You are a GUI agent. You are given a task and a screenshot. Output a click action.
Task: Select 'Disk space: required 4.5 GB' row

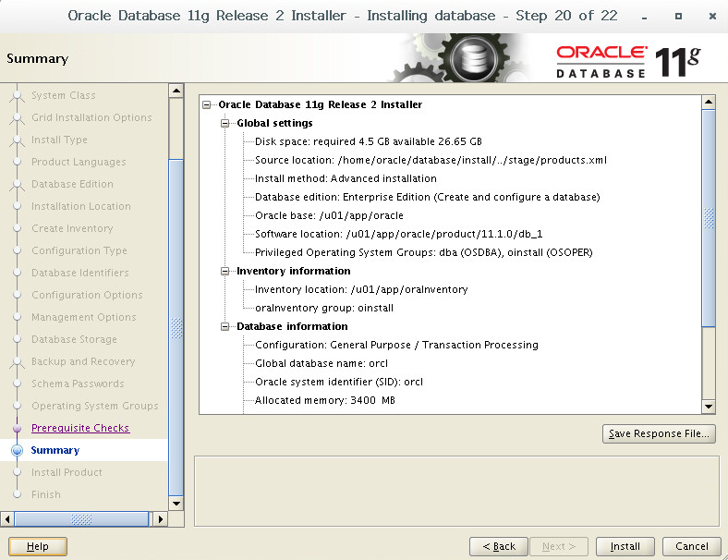[x=369, y=141]
